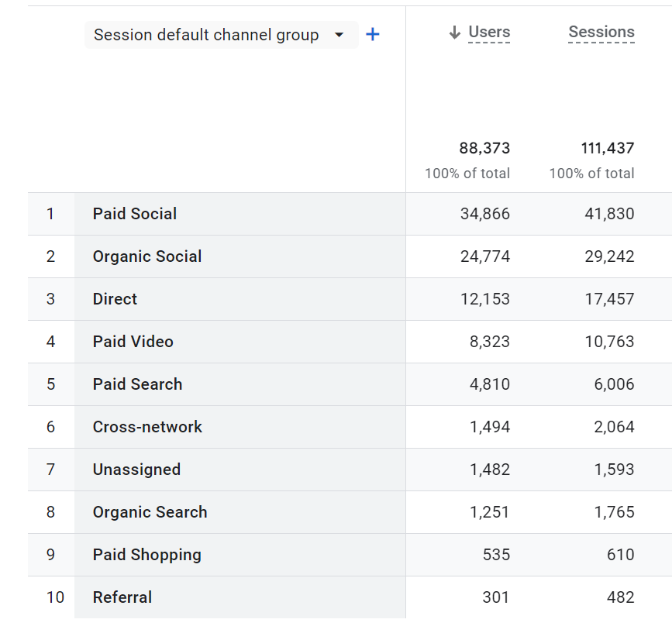Click Paid Shopping users value 535

pyautogui.click(x=496, y=555)
